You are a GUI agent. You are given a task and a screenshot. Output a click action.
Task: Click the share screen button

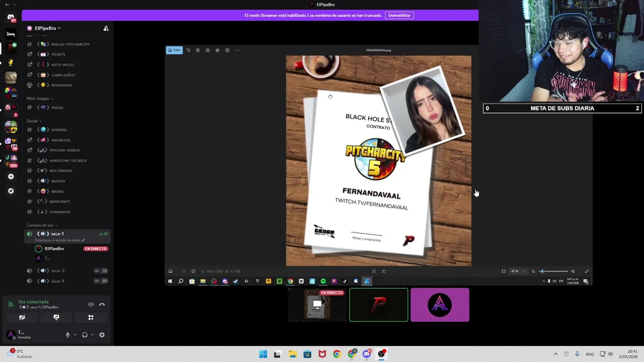[x=56, y=317]
